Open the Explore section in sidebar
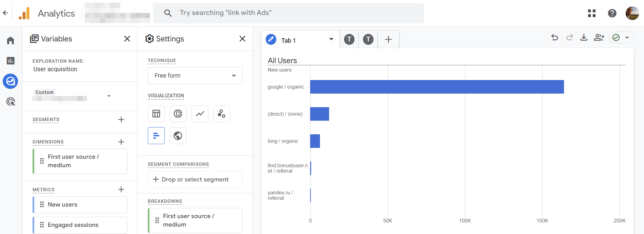 pyautogui.click(x=11, y=81)
